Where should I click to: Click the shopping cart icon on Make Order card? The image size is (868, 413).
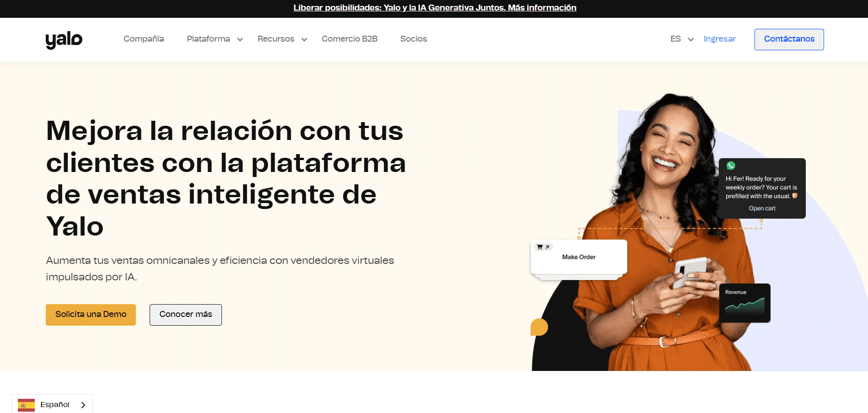pyautogui.click(x=540, y=247)
